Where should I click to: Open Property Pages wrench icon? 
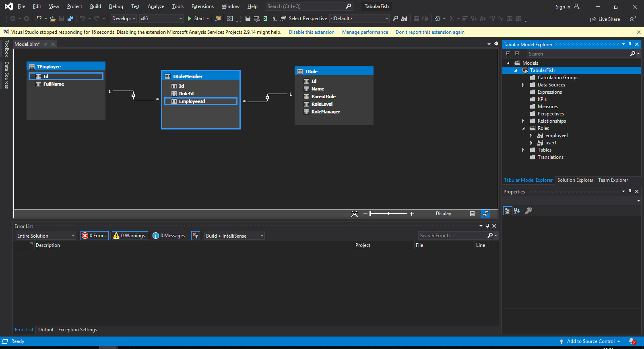528,211
